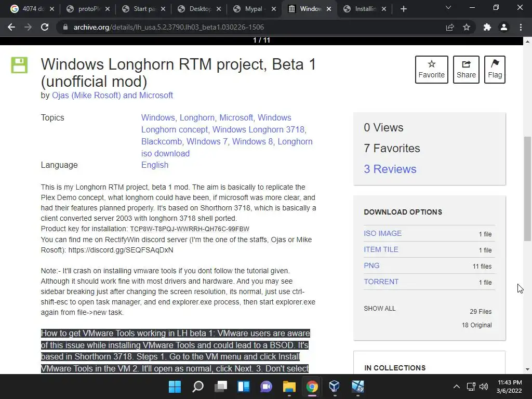The image size is (532, 399).
Task: Open the Chrome profile avatar
Action: coord(504,27)
